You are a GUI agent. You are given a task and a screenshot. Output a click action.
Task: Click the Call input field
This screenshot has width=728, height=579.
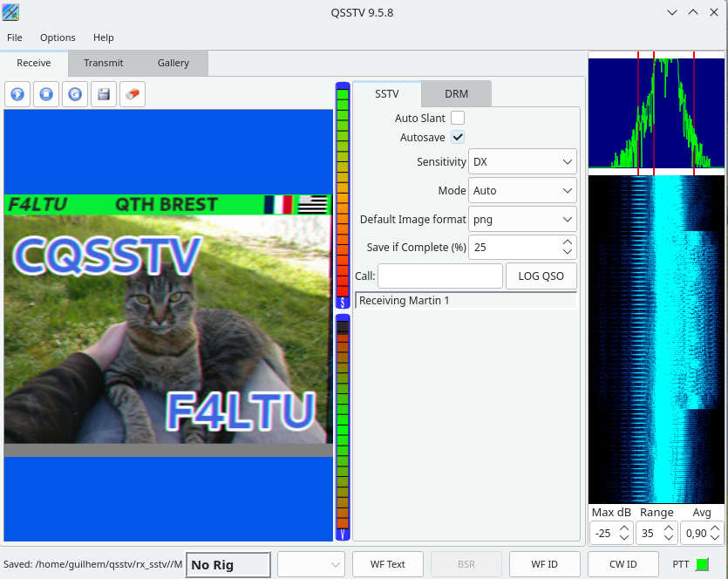(440, 276)
